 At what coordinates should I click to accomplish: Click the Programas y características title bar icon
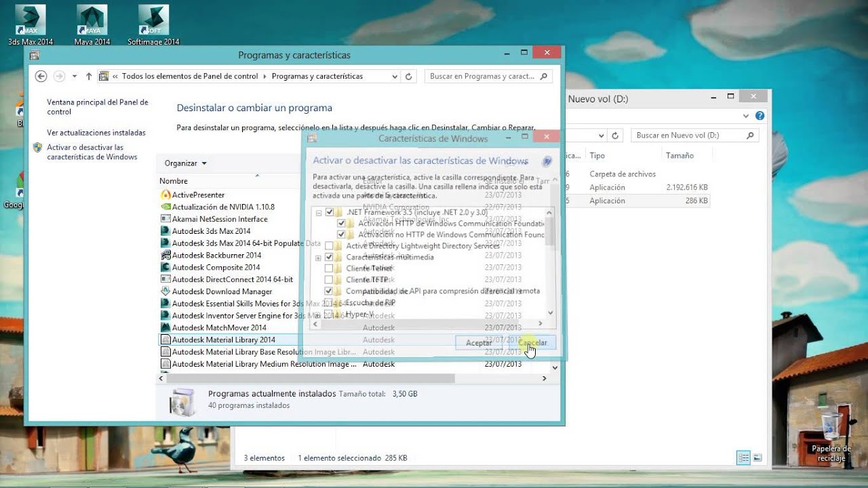35,55
